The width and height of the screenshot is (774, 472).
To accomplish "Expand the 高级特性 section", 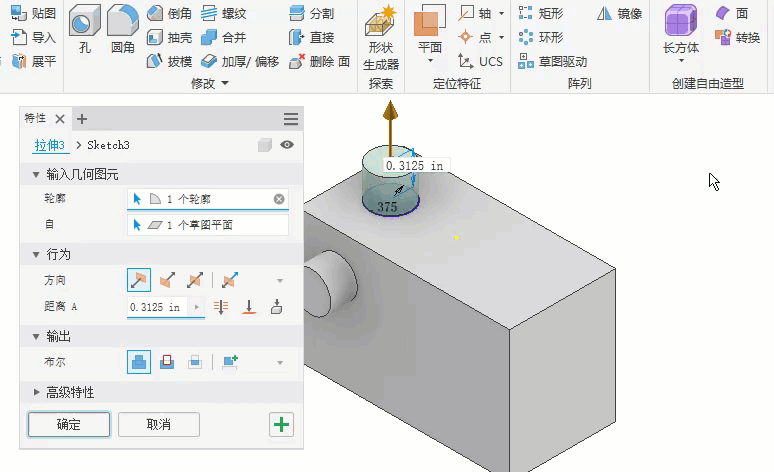I will point(36,392).
